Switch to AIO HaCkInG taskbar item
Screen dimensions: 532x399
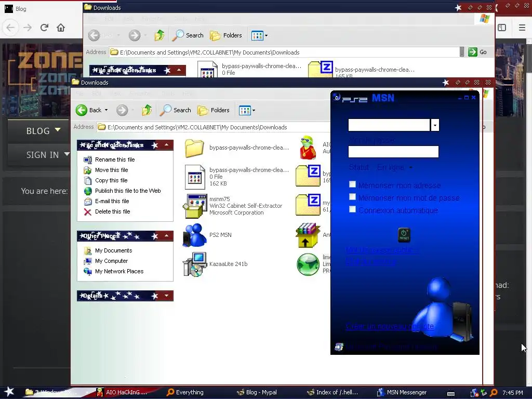pyautogui.click(x=122, y=392)
